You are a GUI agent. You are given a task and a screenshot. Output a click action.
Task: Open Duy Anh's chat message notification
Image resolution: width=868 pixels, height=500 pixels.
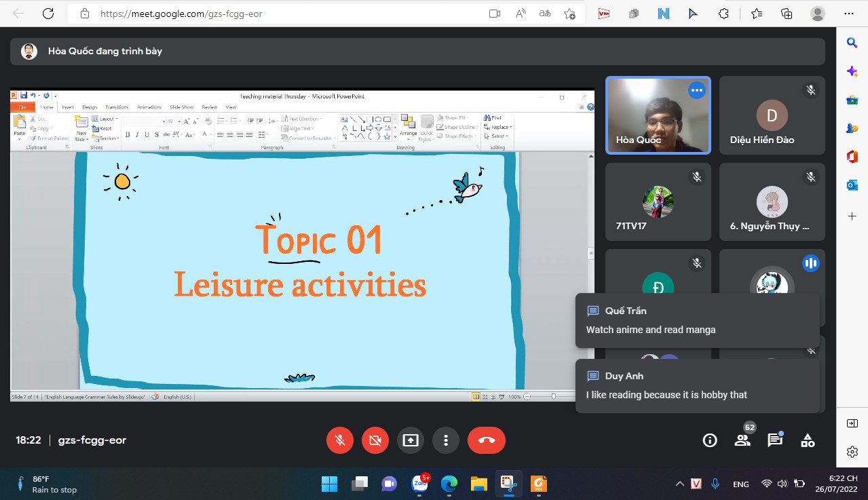point(697,385)
